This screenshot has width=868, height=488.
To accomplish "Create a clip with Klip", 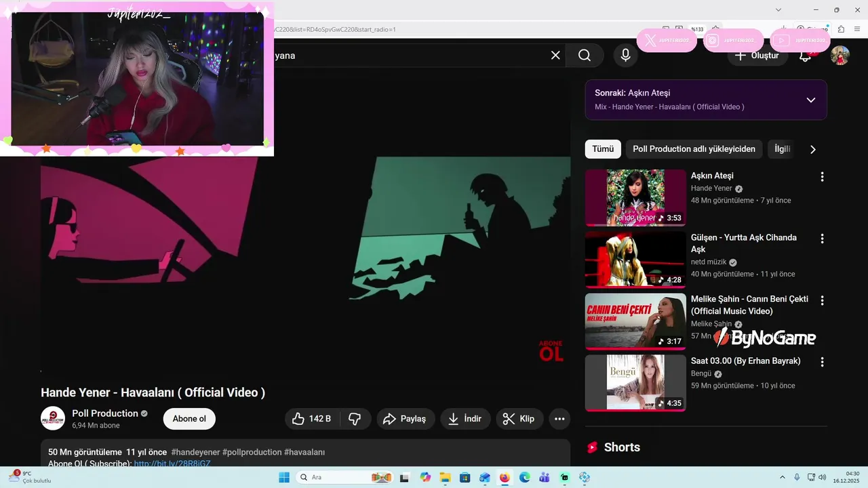I will [519, 419].
